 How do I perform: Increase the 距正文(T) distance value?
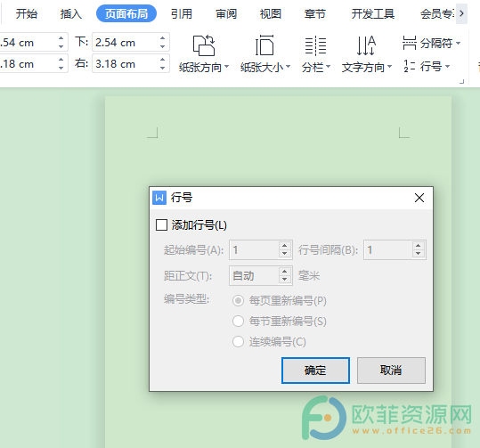point(285,272)
